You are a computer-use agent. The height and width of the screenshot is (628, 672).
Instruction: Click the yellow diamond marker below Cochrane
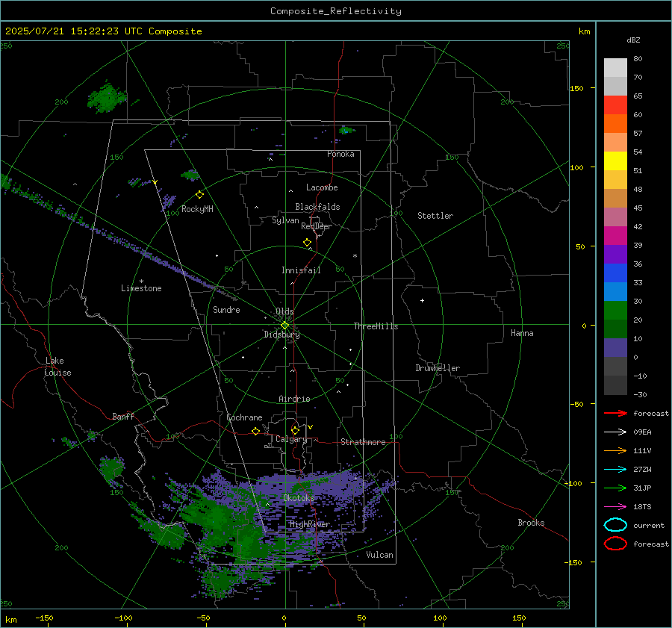click(x=255, y=431)
